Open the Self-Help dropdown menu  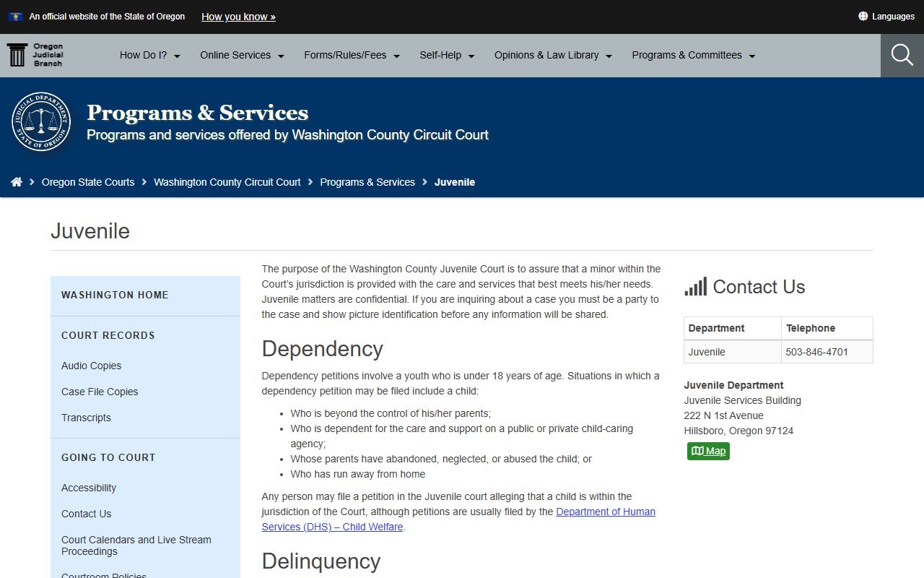[x=448, y=55]
